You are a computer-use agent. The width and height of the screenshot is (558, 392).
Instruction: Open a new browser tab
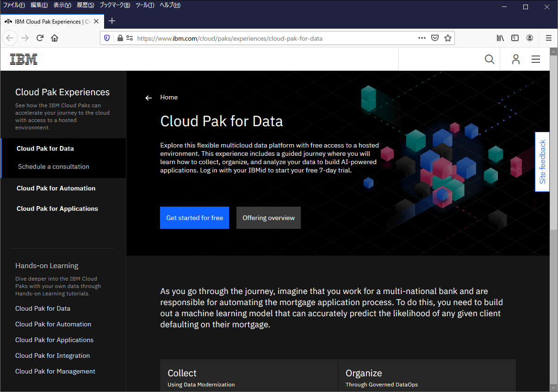pyautogui.click(x=112, y=21)
